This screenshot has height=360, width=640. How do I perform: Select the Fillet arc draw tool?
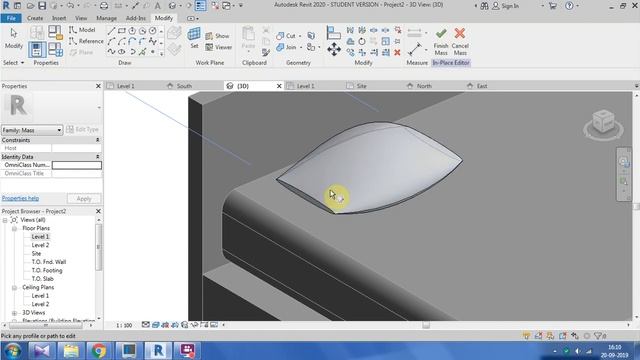coord(142,41)
